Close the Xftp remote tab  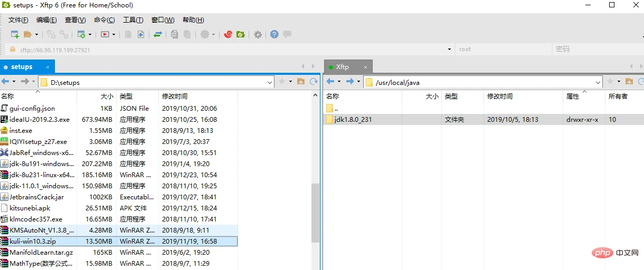coord(364,67)
